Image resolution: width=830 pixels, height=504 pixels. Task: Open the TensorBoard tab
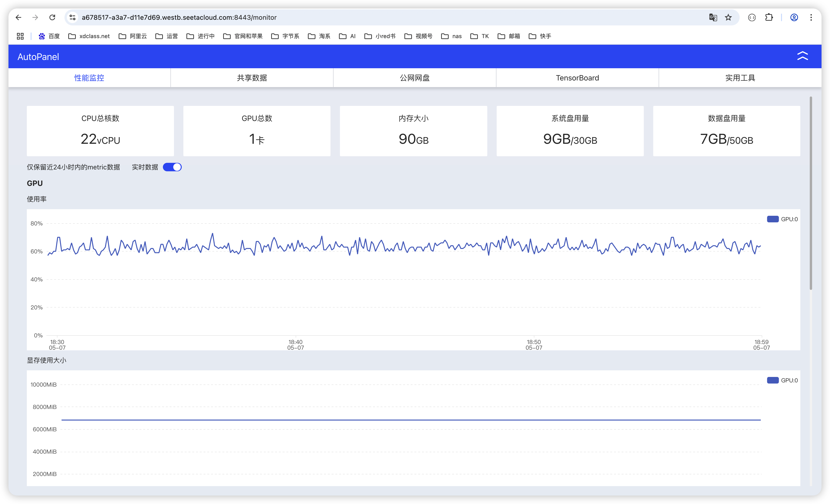(577, 78)
